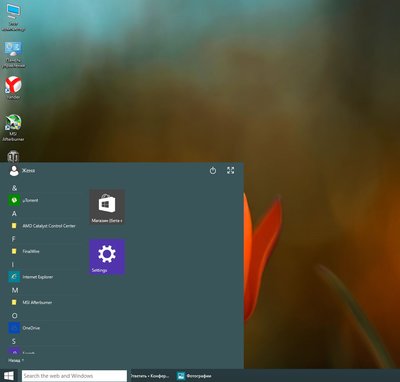The width and height of the screenshot is (400, 382).
Task: Select the browser window taskbar item
Action: pos(150,376)
